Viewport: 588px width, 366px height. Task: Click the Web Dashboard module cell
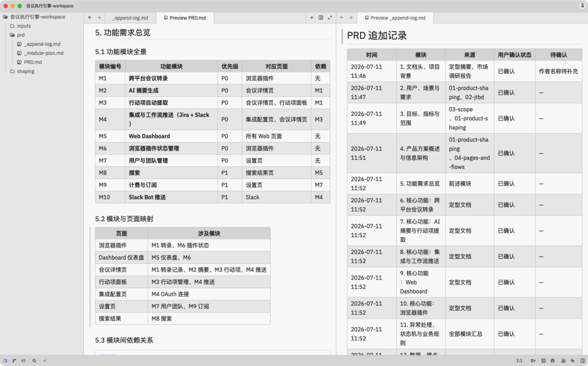coord(171,136)
